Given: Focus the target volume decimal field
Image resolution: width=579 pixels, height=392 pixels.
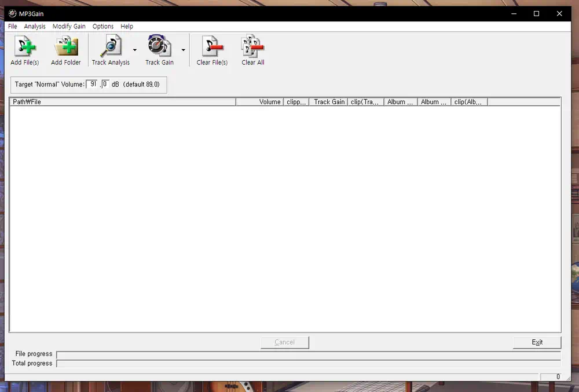Looking at the screenshot, I should coord(105,84).
